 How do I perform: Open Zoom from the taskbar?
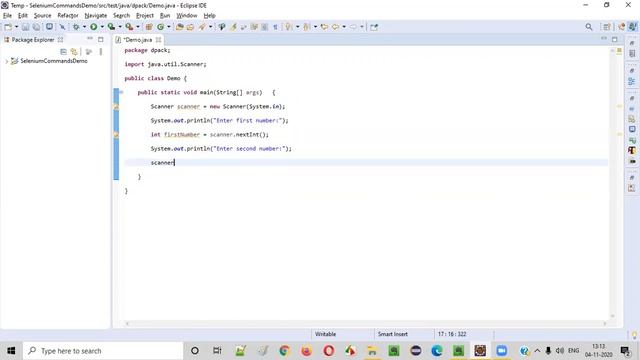[x=502, y=351]
